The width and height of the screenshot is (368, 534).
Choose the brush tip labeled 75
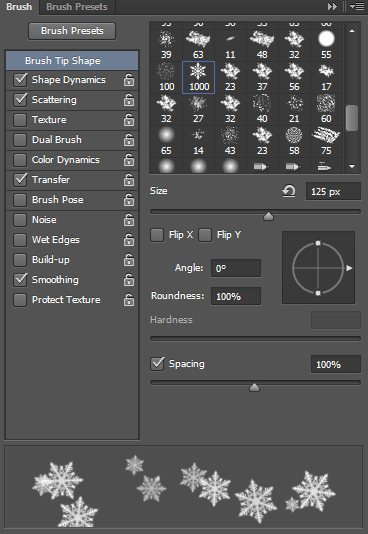(x=326, y=141)
